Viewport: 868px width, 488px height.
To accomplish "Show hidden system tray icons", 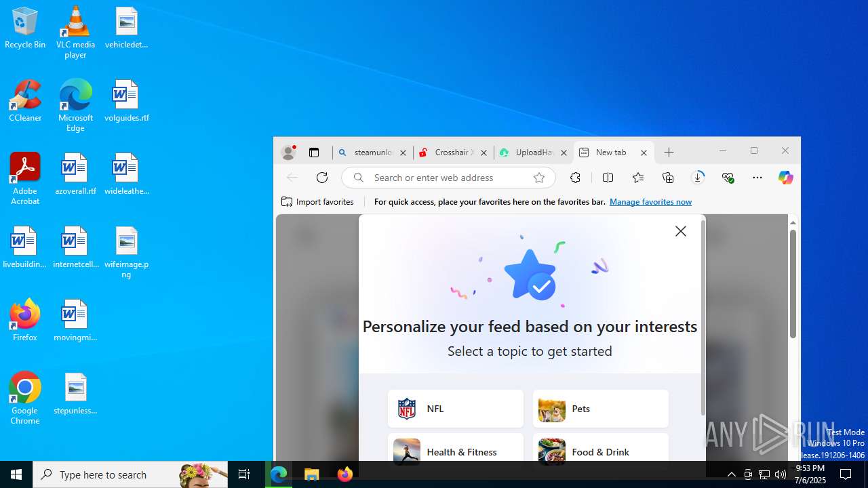I will tap(732, 474).
